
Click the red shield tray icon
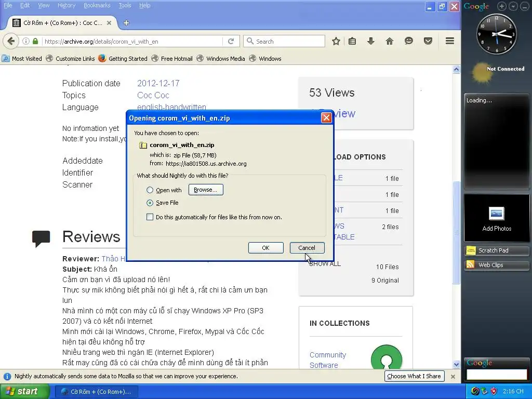pyautogui.click(x=494, y=391)
